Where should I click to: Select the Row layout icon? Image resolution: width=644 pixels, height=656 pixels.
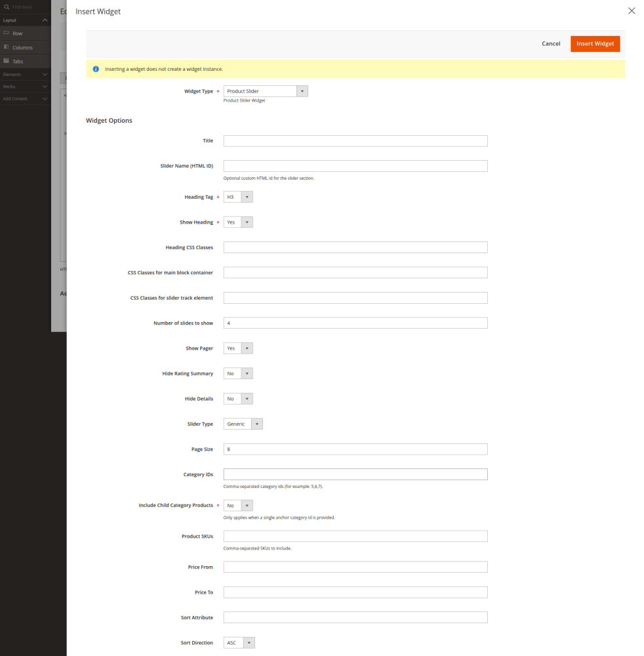click(x=7, y=33)
